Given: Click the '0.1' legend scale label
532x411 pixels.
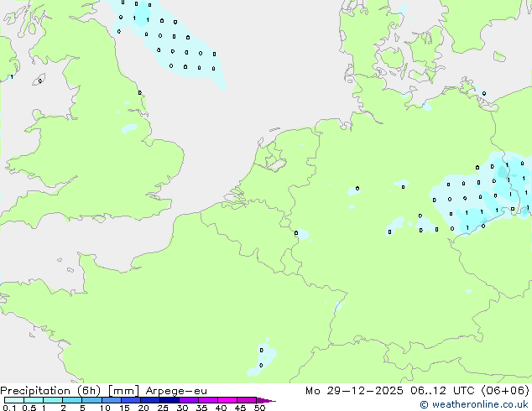Looking at the screenshot, I should [9, 408].
